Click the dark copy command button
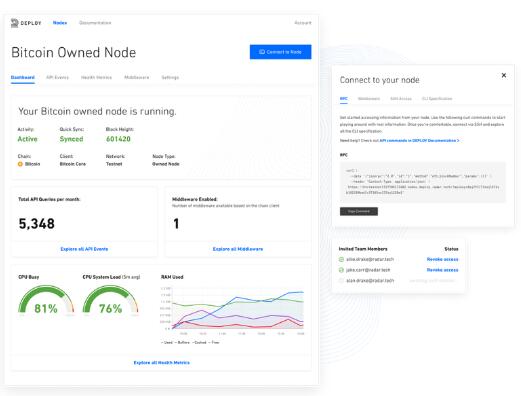This screenshot has height=396, width=521. (x=359, y=211)
